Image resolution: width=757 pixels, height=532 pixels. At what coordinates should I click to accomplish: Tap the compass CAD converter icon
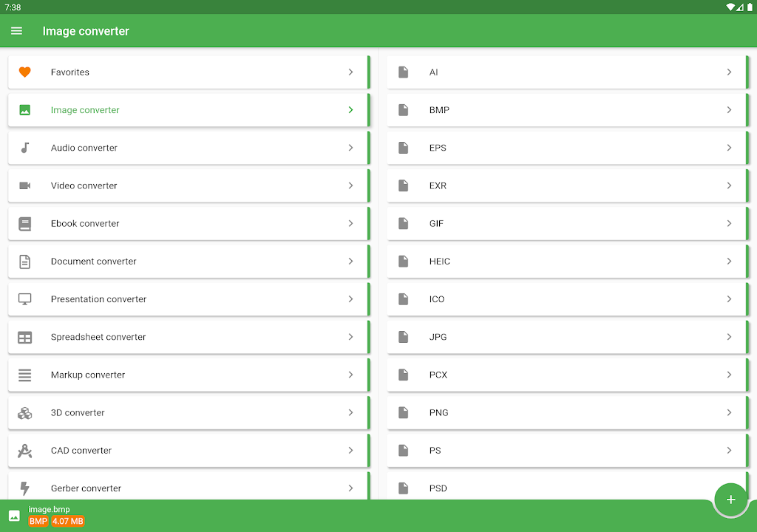tap(24, 451)
